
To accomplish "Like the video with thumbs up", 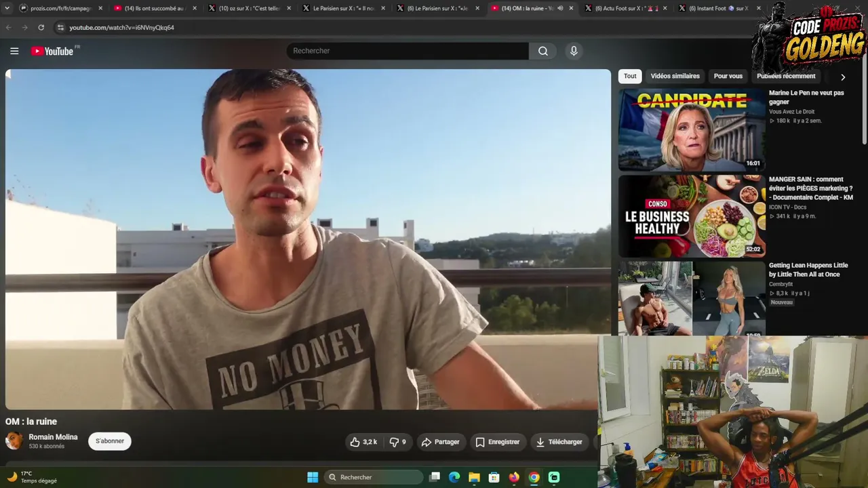I will pos(363,442).
